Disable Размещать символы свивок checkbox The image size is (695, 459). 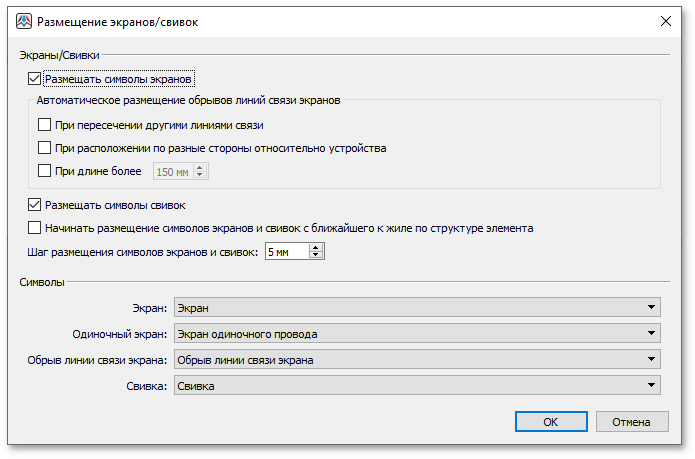click(x=36, y=205)
